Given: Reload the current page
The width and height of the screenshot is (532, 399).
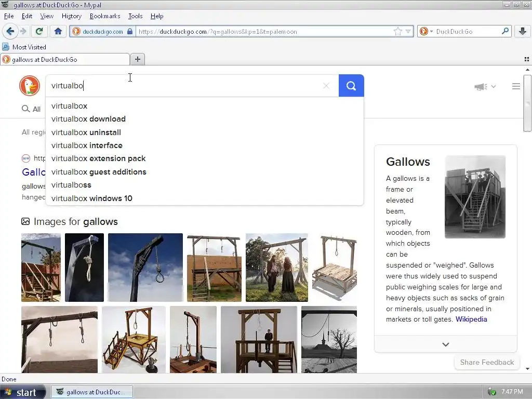Looking at the screenshot, I should (x=39, y=32).
